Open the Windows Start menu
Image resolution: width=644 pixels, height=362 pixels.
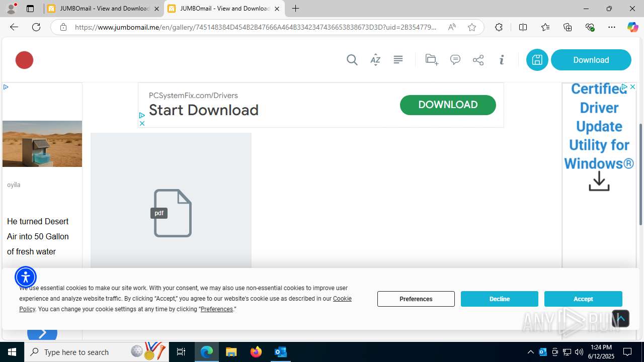tap(12, 352)
